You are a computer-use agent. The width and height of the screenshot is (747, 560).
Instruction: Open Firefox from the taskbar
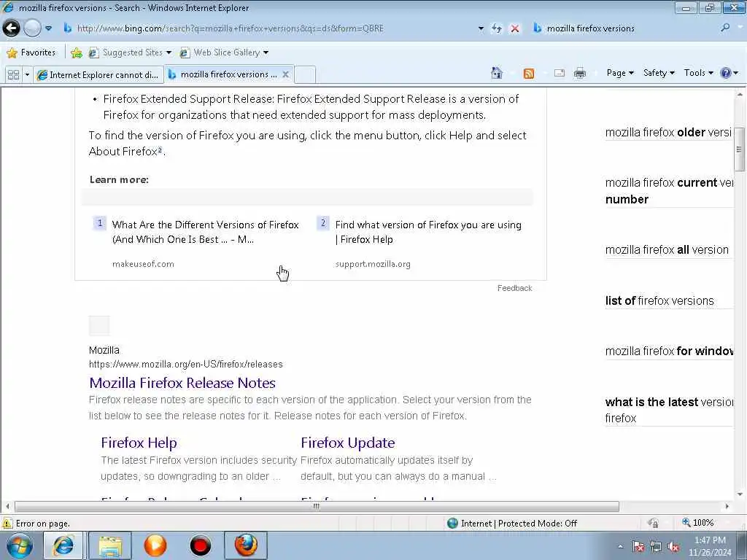coord(246,545)
